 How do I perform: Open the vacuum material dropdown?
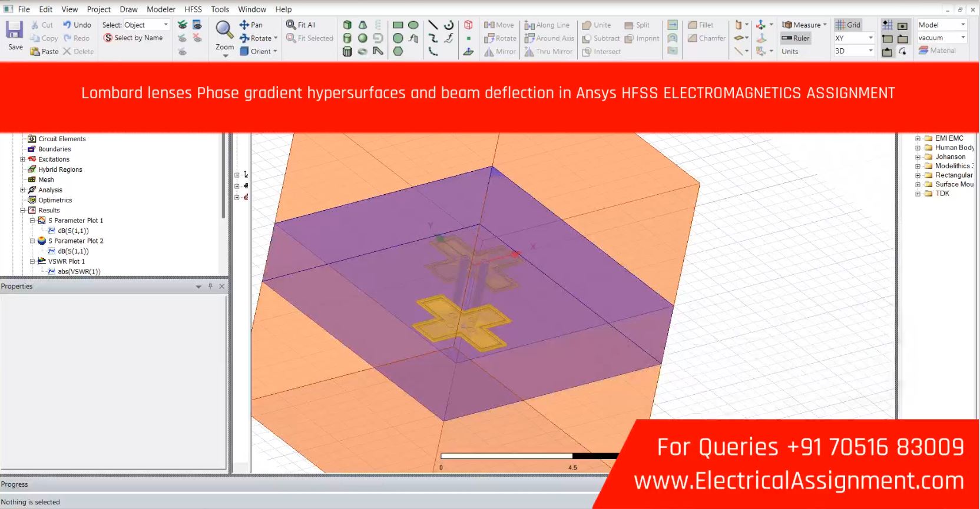coord(963,38)
